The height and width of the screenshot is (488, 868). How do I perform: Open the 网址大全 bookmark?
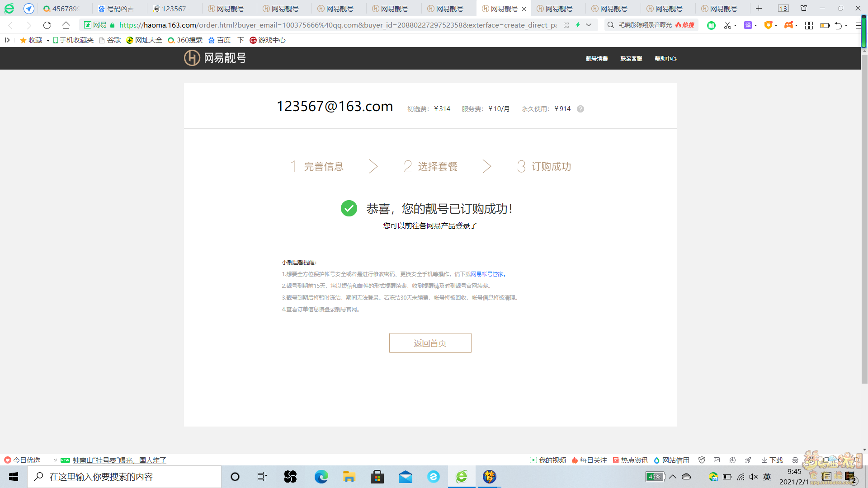point(144,40)
